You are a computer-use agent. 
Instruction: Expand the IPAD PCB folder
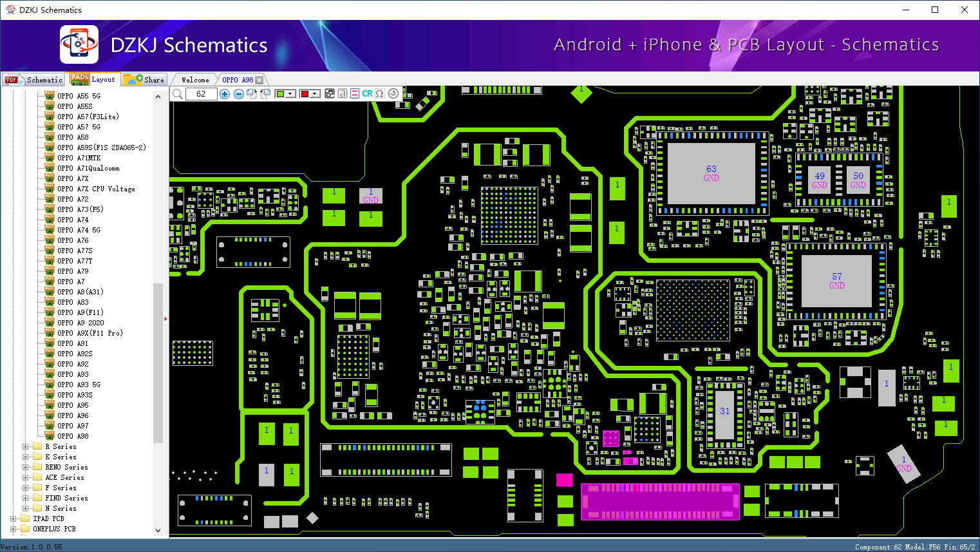[x=14, y=519]
